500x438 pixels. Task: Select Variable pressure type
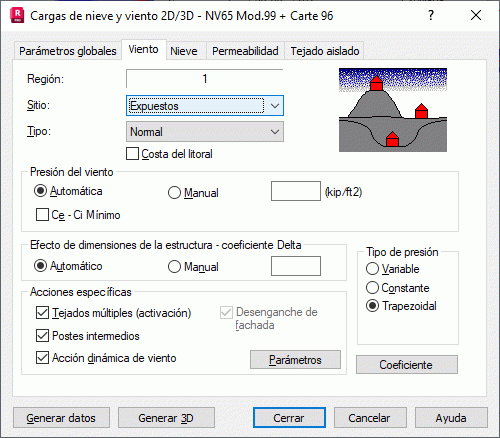click(x=372, y=269)
